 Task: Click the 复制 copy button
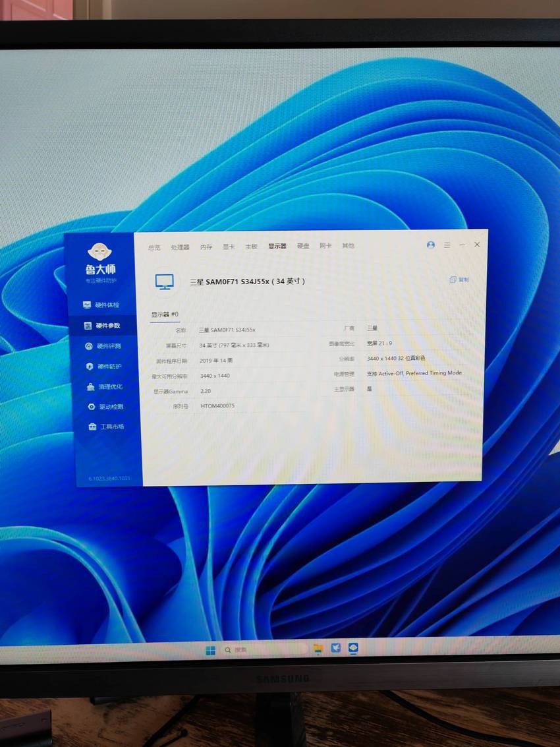(x=459, y=280)
